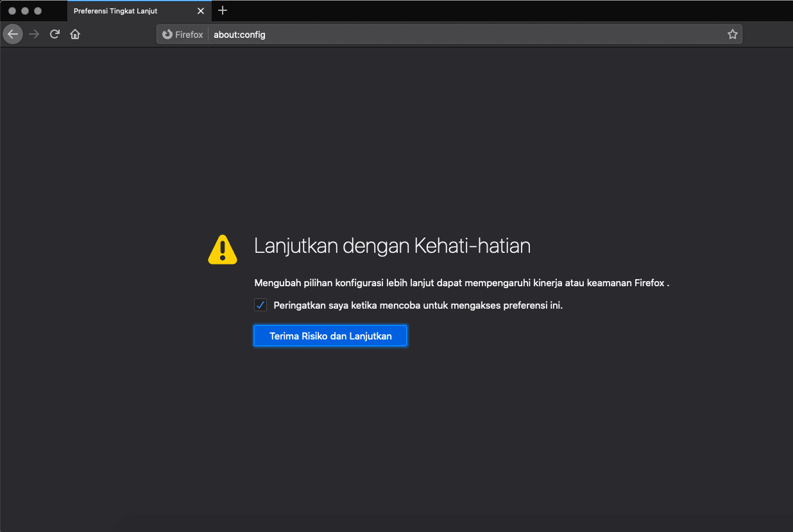Open a new tab with plus button
Image resolution: width=793 pixels, height=532 pixels.
click(223, 10)
